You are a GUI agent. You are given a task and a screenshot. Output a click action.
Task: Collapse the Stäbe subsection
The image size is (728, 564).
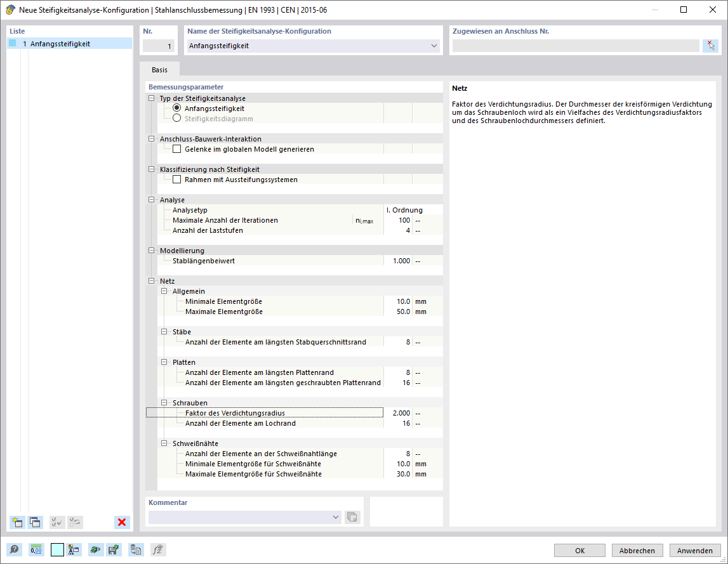coord(164,332)
